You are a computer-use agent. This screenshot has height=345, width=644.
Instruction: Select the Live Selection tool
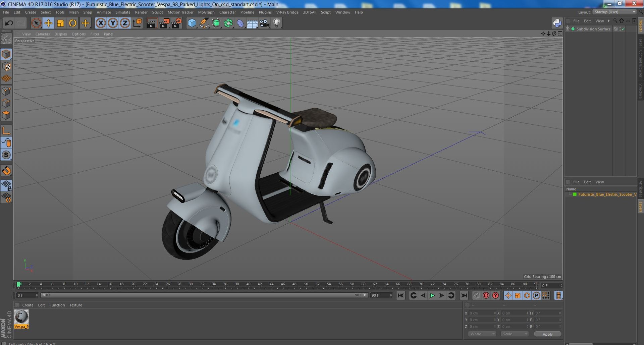click(x=36, y=23)
